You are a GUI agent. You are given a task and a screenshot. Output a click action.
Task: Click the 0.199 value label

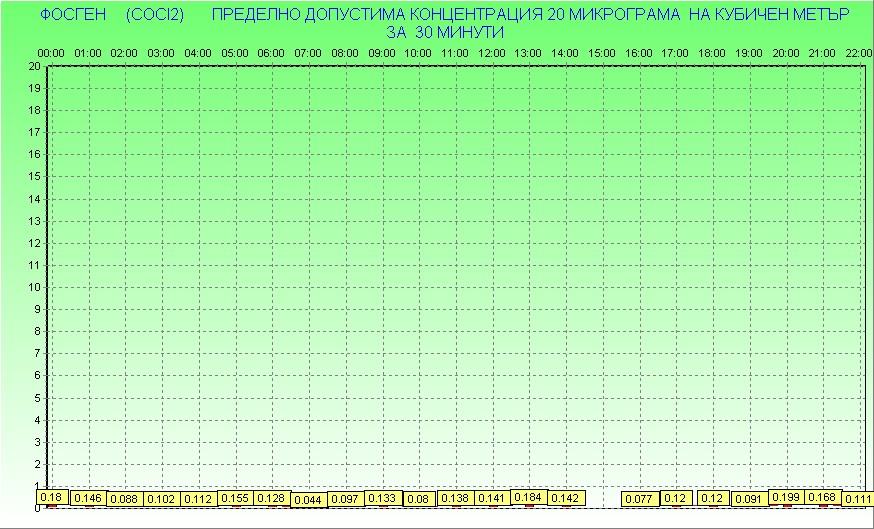786,497
